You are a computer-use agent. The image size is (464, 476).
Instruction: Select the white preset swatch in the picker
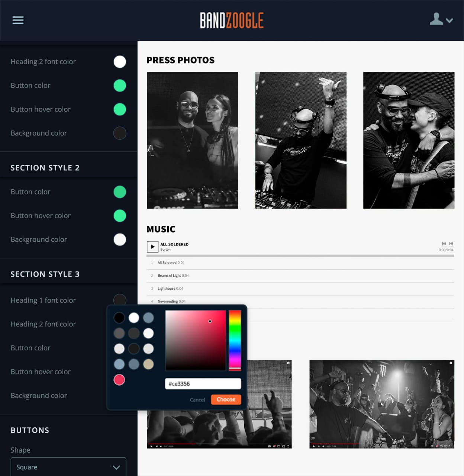coord(134,318)
